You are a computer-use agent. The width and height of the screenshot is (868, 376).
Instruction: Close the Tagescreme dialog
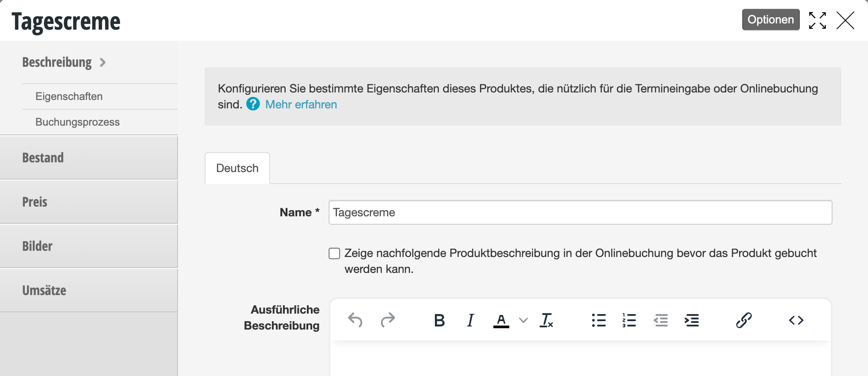tap(845, 20)
